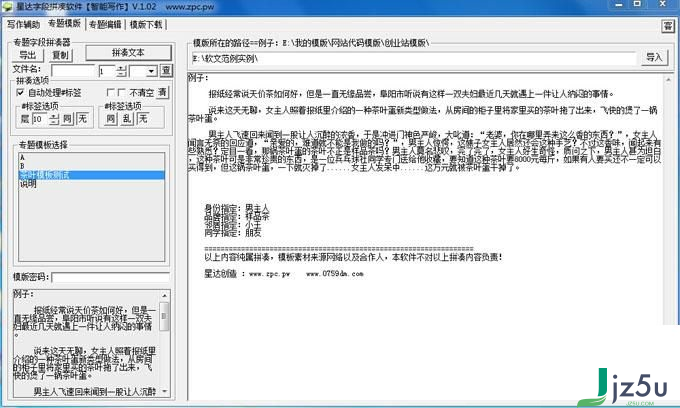Select the highlighted 茶叶模板测试 template
680x408 pixels.
pyautogui.click(x=92, y=175)
